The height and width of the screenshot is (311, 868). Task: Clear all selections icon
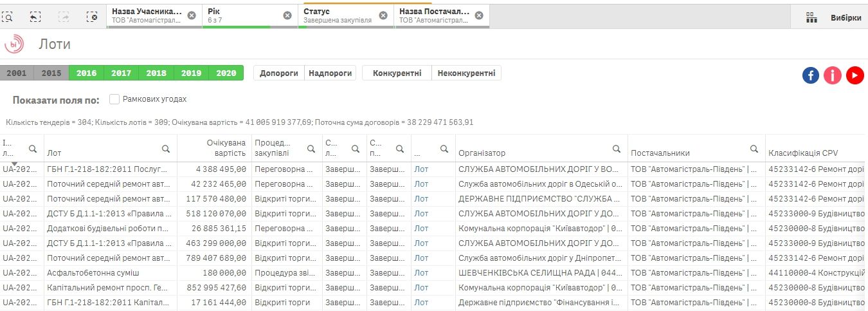pos(92,17)
